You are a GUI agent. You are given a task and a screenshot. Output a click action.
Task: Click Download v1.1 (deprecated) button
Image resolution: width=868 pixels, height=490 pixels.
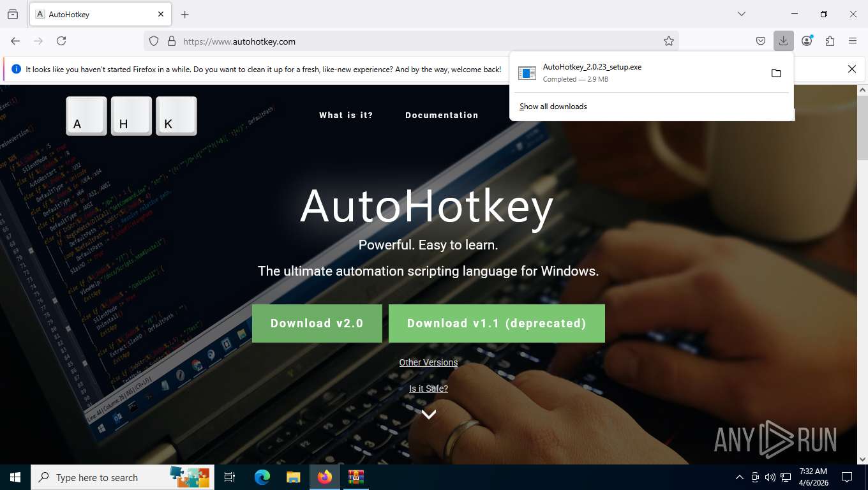point(497,323)
